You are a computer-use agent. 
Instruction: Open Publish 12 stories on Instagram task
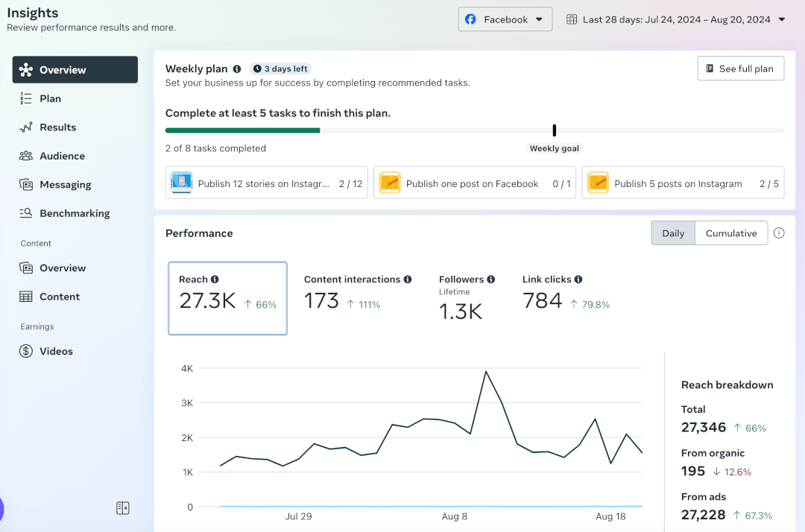(266, 183)
